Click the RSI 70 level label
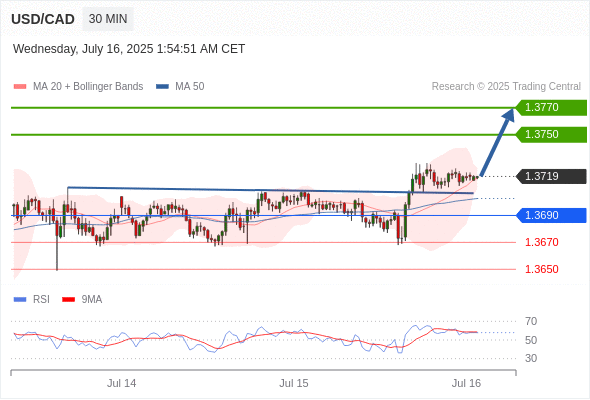The height and width of the screenshot is (400, 590). click(x=531, y=321)
